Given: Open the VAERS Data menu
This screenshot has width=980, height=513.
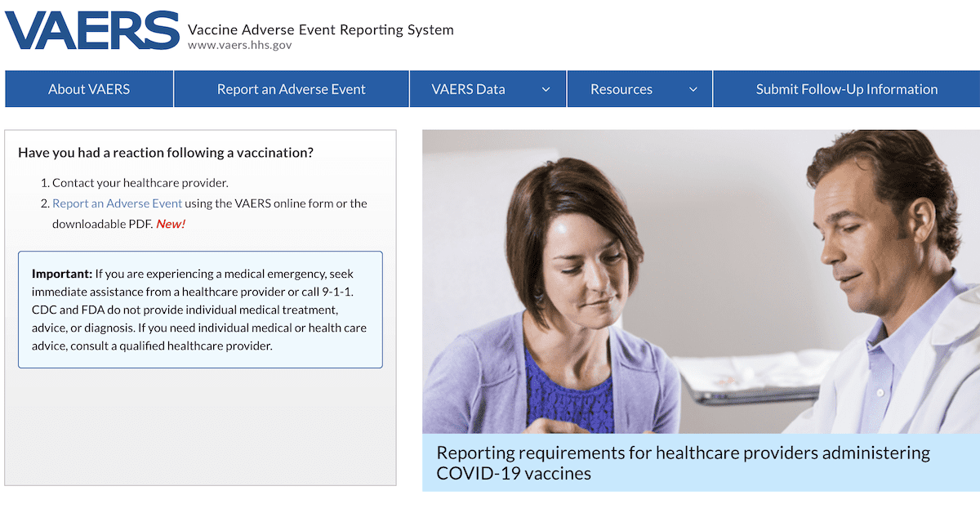Looking at the screenshot, I should [488, 89].
